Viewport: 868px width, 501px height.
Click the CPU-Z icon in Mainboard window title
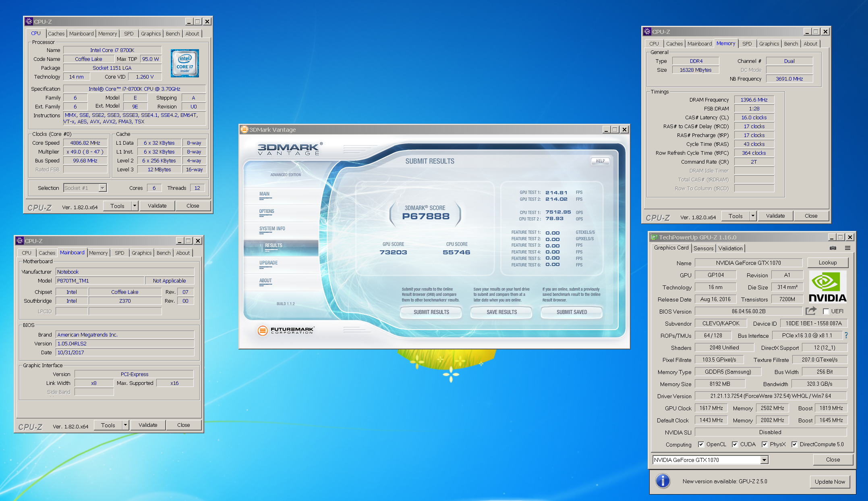point(20,241)
